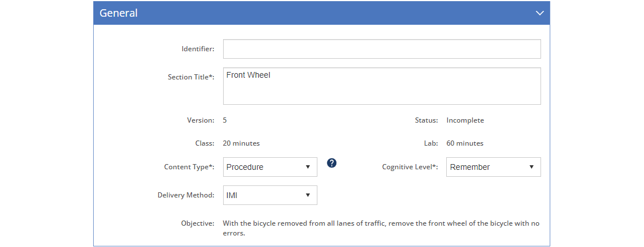Click the Class time 20 minutes
Image resolution: width=644 pixels, height=247 pixels.
coord(241,143)
